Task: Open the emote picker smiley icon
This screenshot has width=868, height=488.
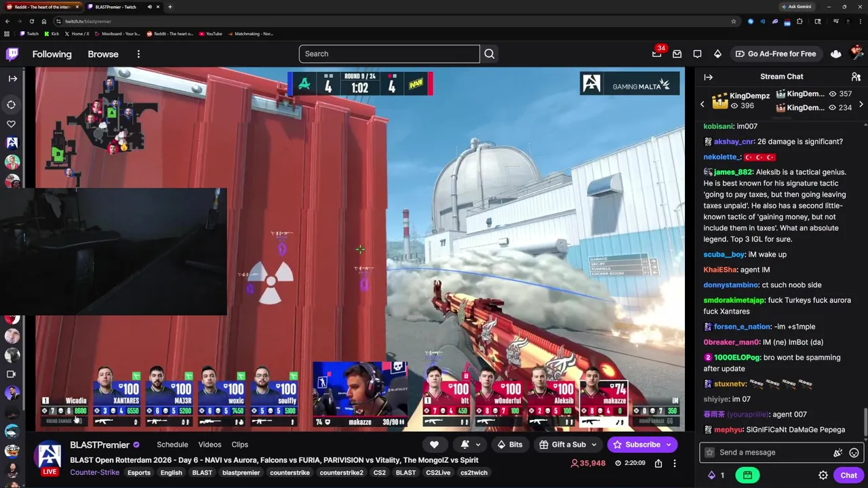Action: point(854,453)
